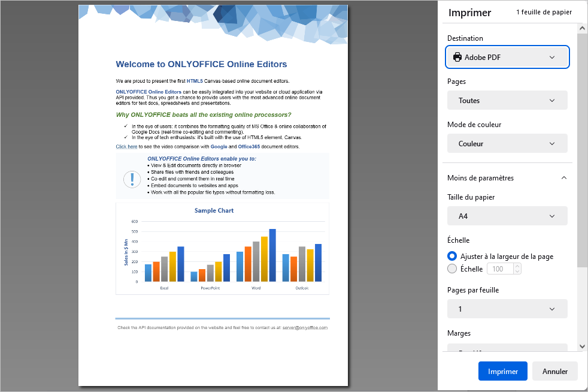Screen dimensions: 588x392
Task: Click the Sample Chart in the page preview
Action: tap(222, 249)
